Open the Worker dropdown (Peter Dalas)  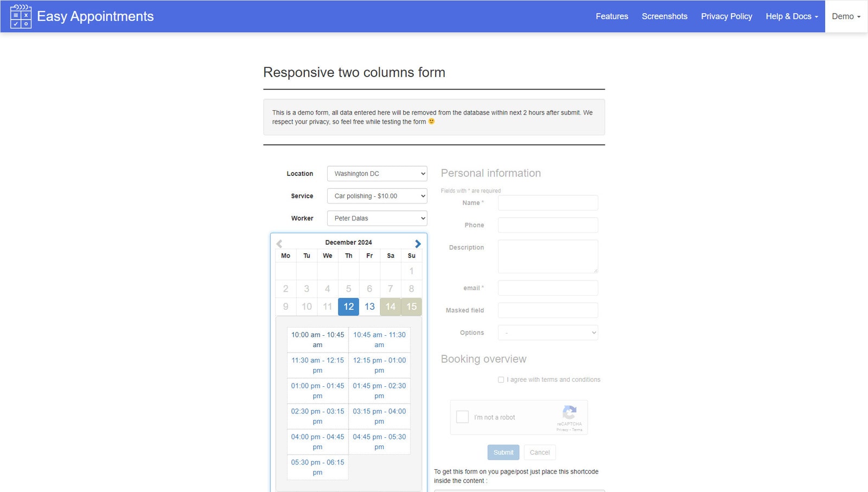click(377, 218)
